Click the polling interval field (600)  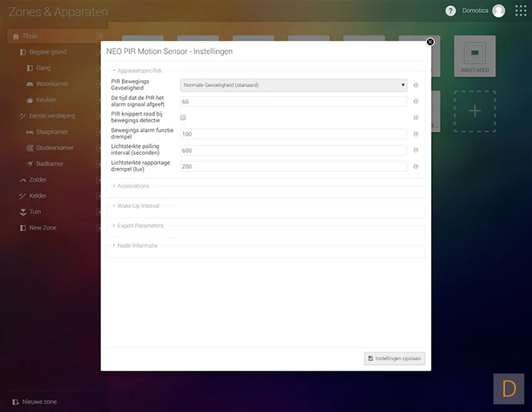click(x=294, y=150)
